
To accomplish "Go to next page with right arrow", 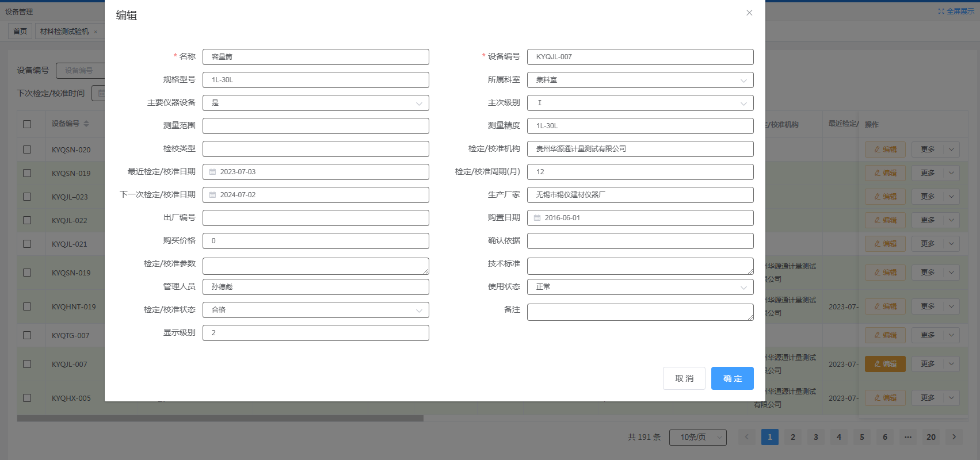I will [954, 437].
